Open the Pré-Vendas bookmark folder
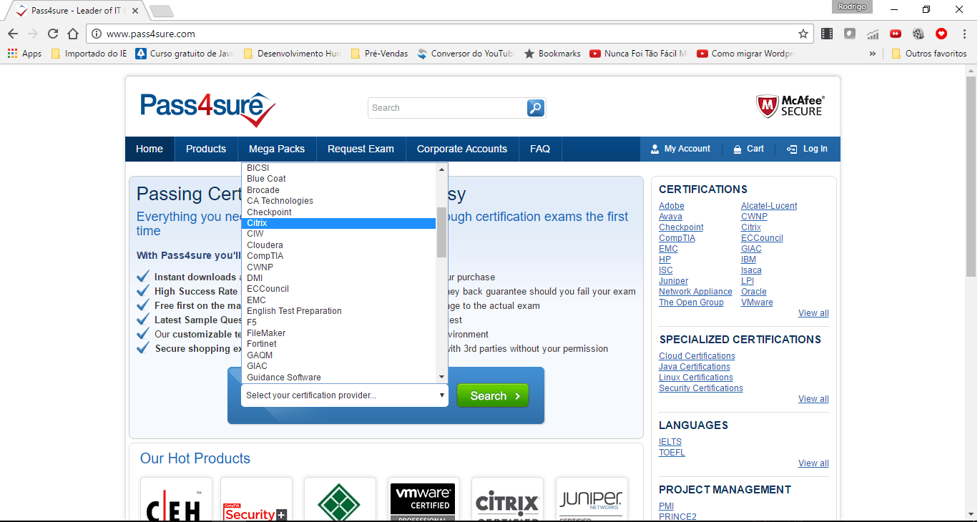 click(378, 54)
